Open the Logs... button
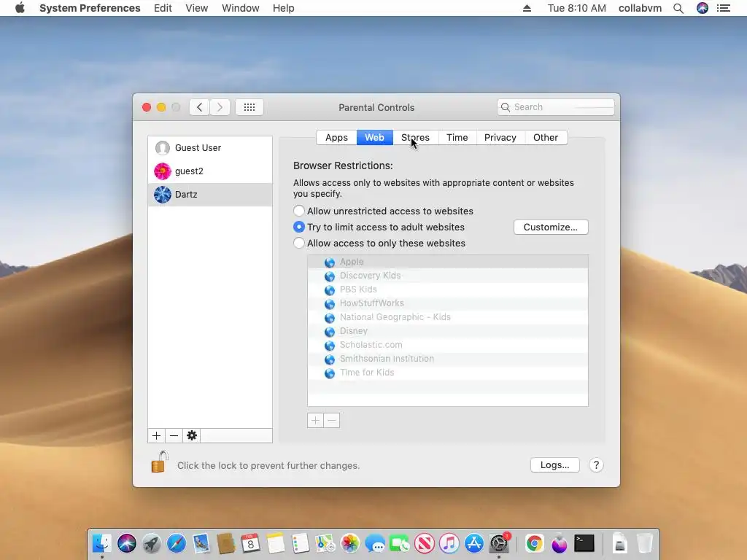Viewport: 747px width, 560px height. click(x=555, y=465)
